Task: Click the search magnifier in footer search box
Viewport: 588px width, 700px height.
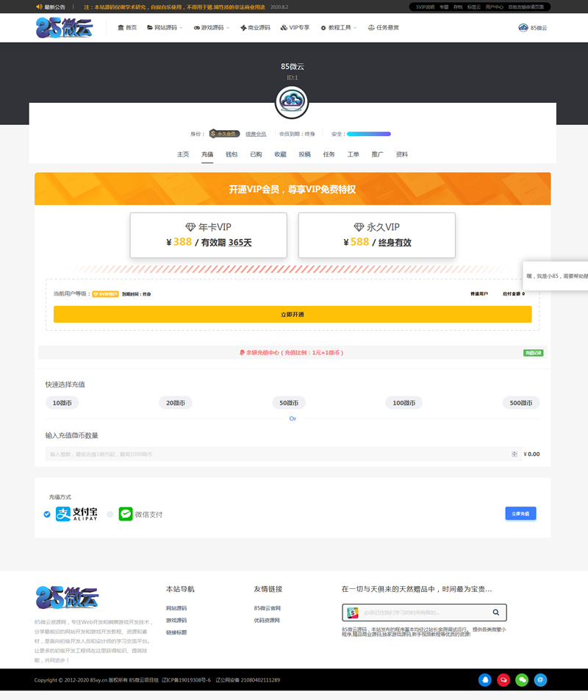Action: tap(497, 612)
